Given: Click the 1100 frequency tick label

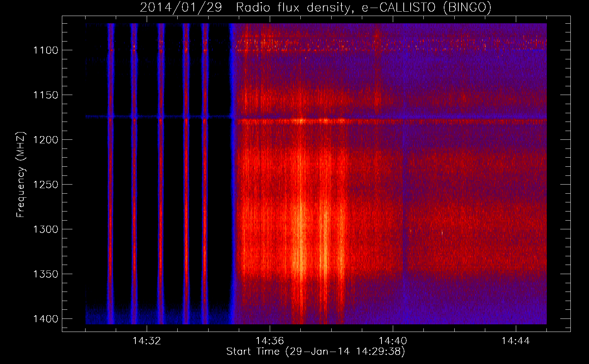Looking at the screenshot, I should coord(46,50).
